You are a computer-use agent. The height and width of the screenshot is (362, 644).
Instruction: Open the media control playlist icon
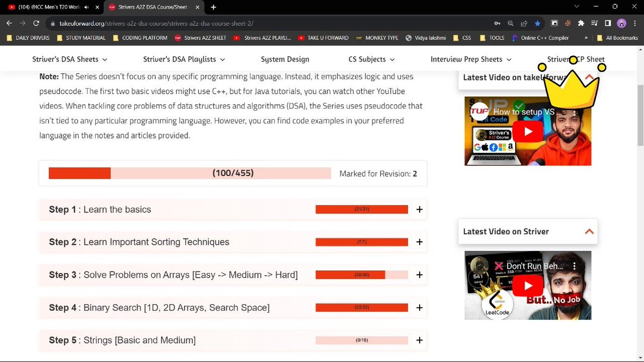point(594,24)
